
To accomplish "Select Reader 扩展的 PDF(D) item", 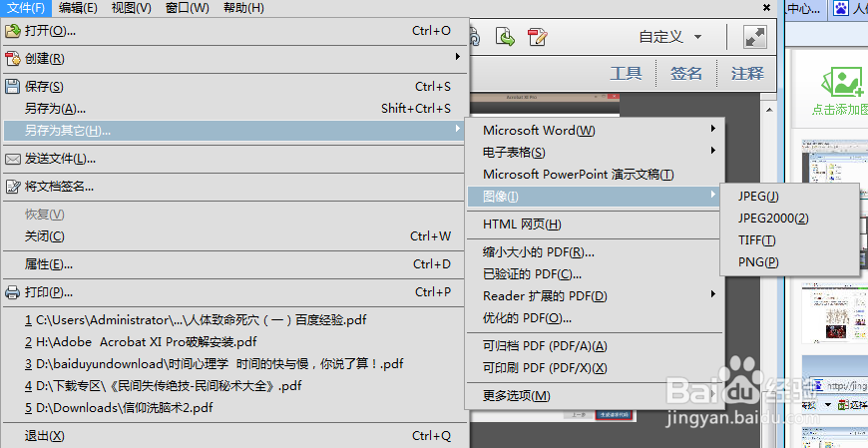I will tap(595, 296).
